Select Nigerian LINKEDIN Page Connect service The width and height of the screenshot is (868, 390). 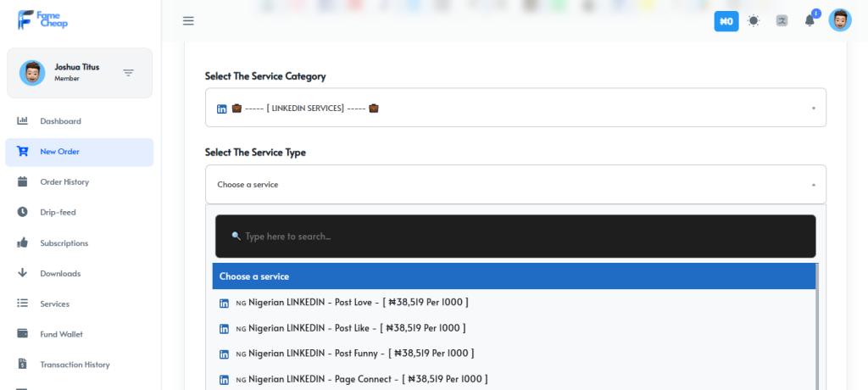click(514, 379)
